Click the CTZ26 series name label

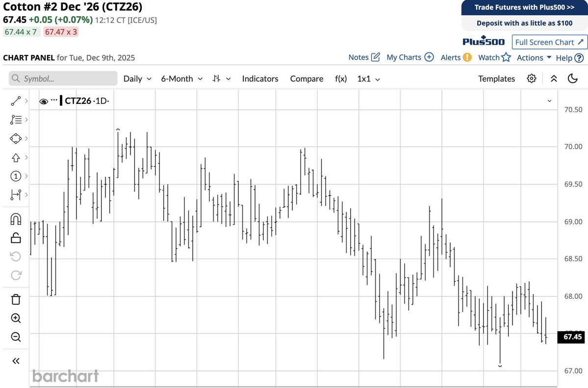[x=78, y=101]
